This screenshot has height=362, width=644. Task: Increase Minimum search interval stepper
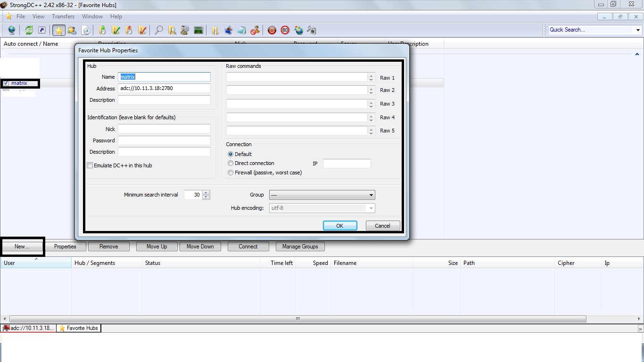click(206, 193)
